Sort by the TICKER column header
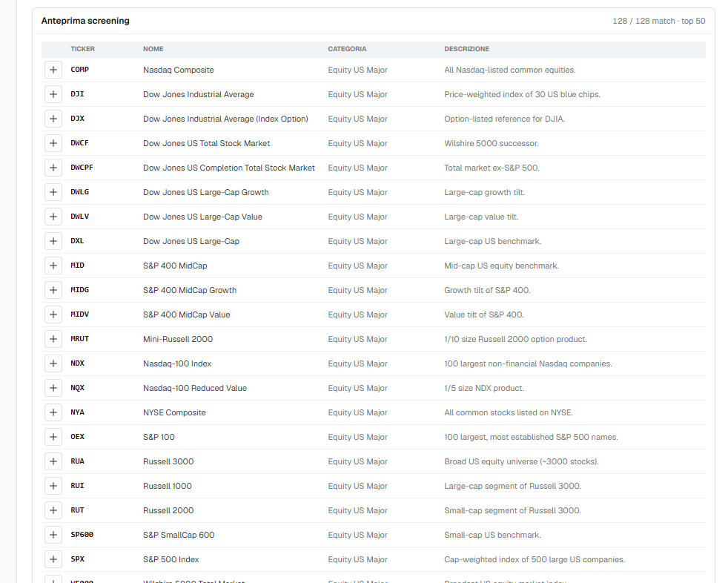 click(x=82, y=49)
